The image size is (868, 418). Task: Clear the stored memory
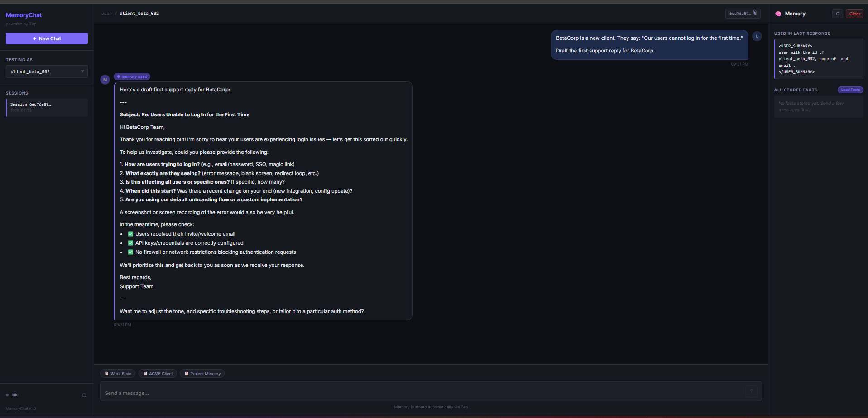tap(854, 14)
